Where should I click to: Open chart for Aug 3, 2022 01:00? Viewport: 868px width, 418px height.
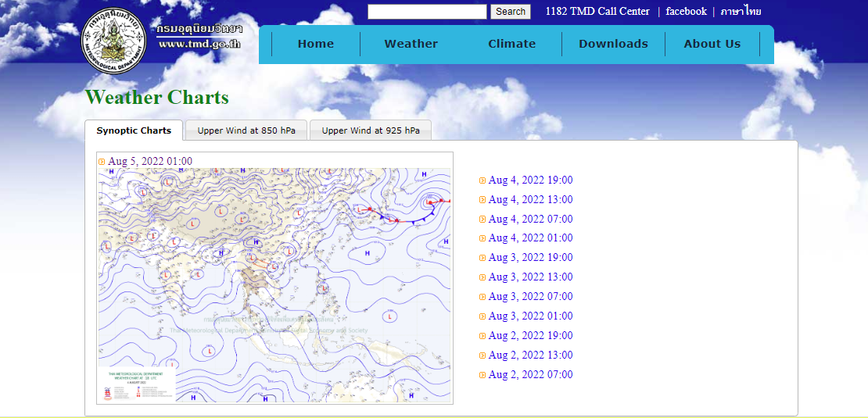530,316
